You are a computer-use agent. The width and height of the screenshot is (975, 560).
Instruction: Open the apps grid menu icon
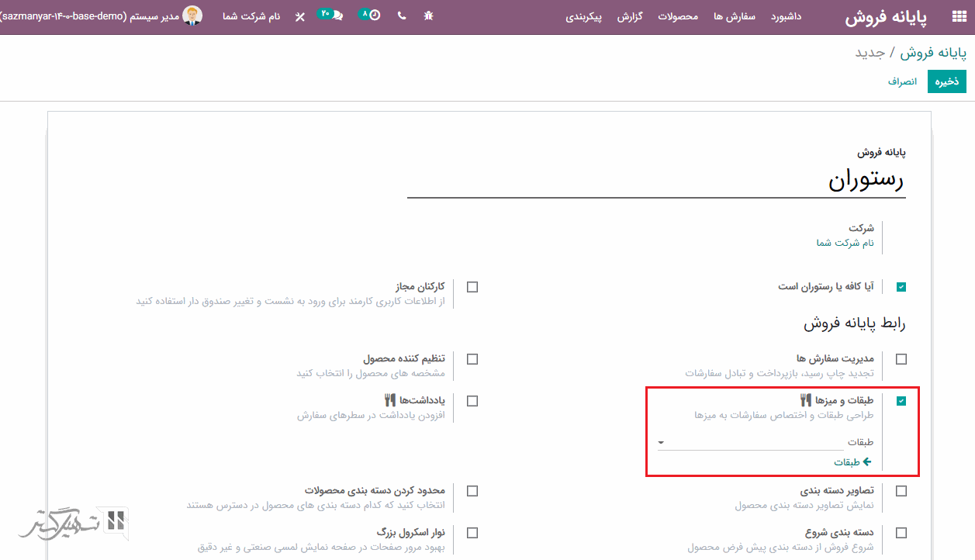(x=959, y=17)
